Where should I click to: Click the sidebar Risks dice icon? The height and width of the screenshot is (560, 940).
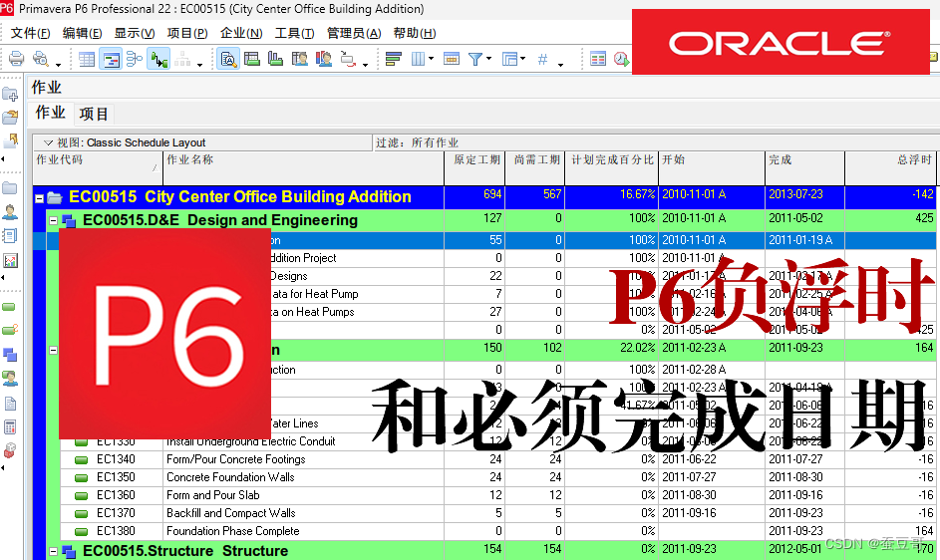point(10,449)
